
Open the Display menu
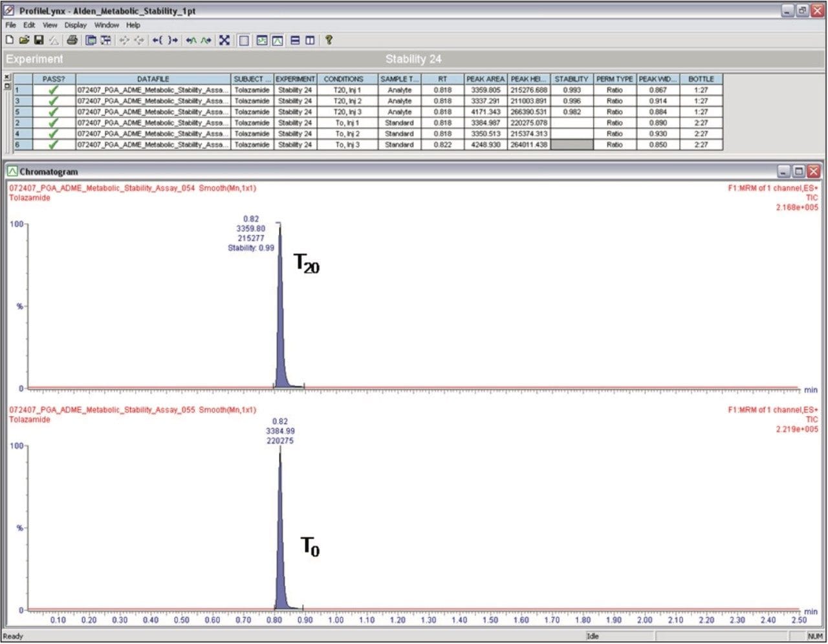[x=75, y=25]
